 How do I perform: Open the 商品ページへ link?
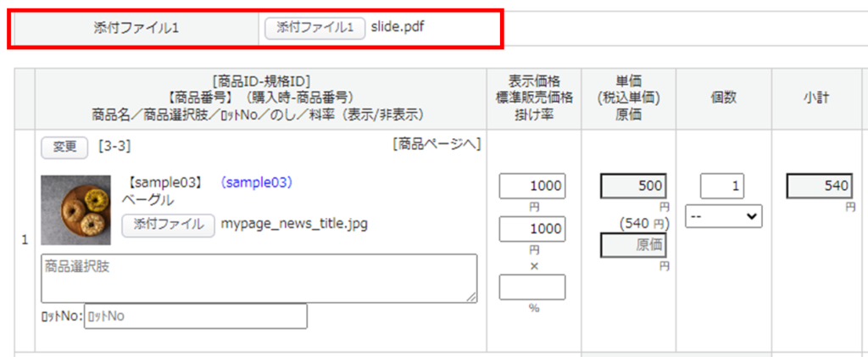point(437,144)
